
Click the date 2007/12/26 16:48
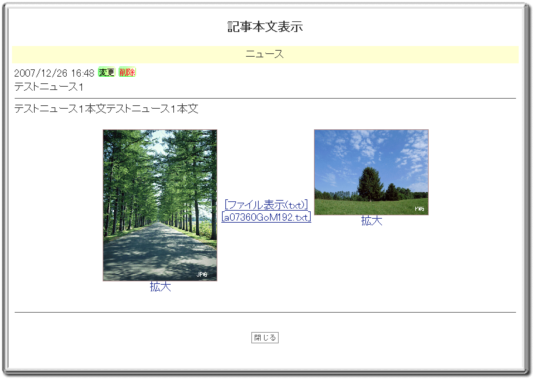click(x=54, y=73)
